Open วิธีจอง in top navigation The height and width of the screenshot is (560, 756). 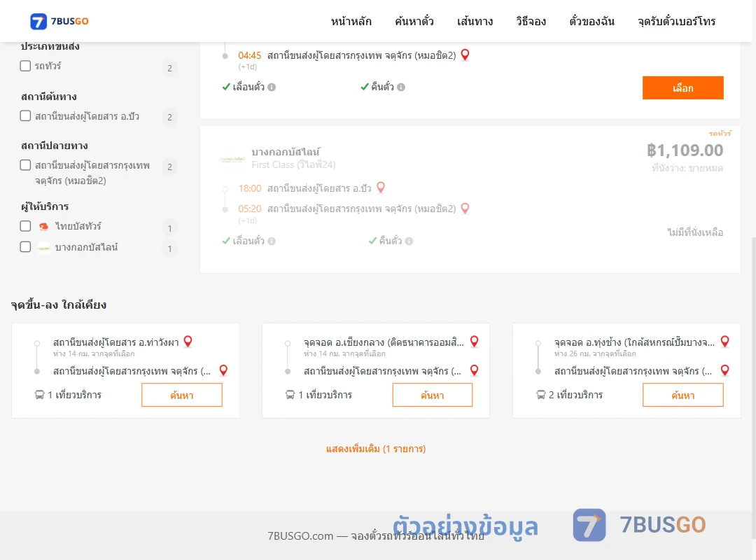531,21
